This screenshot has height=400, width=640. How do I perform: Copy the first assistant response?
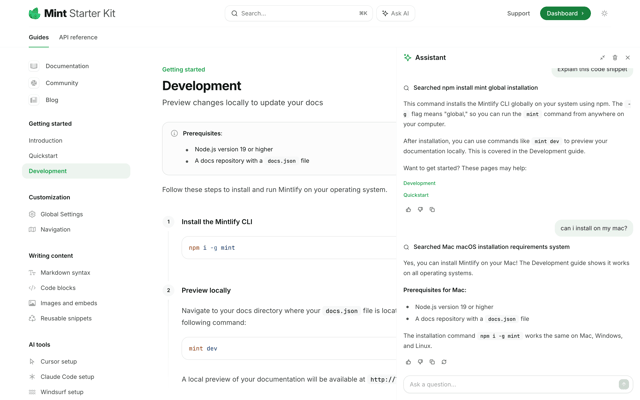432,210
